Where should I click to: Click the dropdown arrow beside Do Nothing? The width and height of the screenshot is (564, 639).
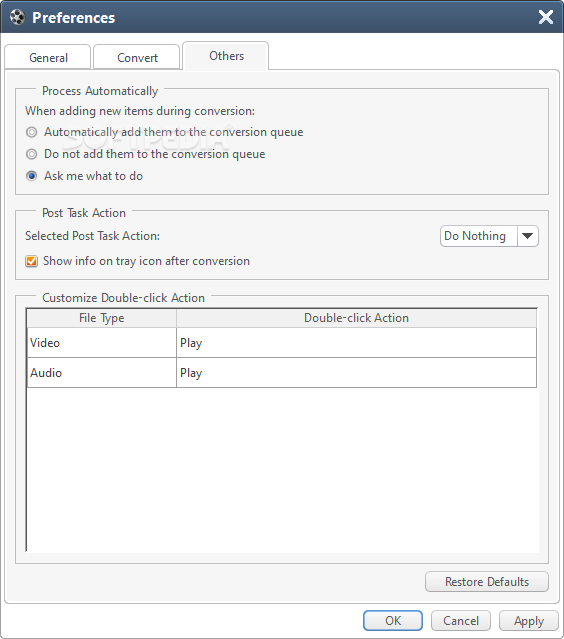coord(527,236)
